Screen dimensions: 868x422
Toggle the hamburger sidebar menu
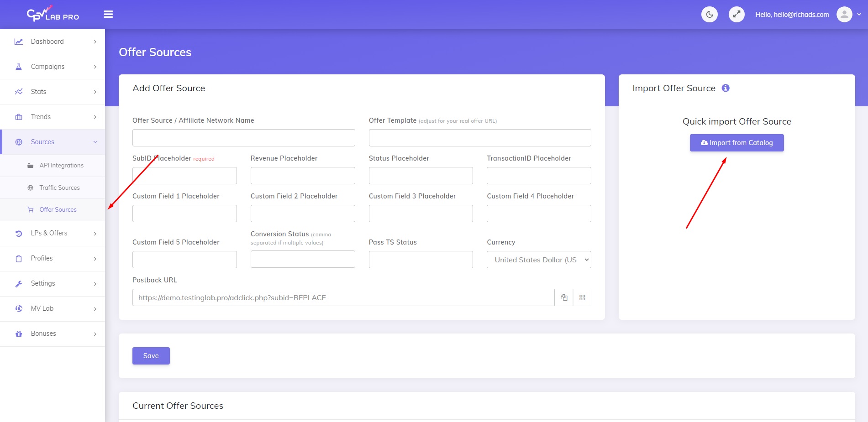(x=108, y=15)
